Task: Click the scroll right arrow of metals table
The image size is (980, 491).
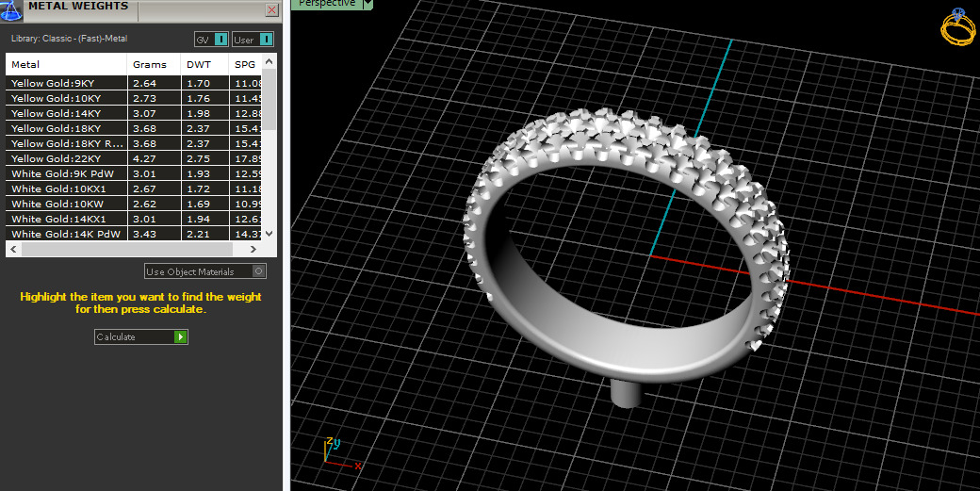Action: (x=253, y=249)
